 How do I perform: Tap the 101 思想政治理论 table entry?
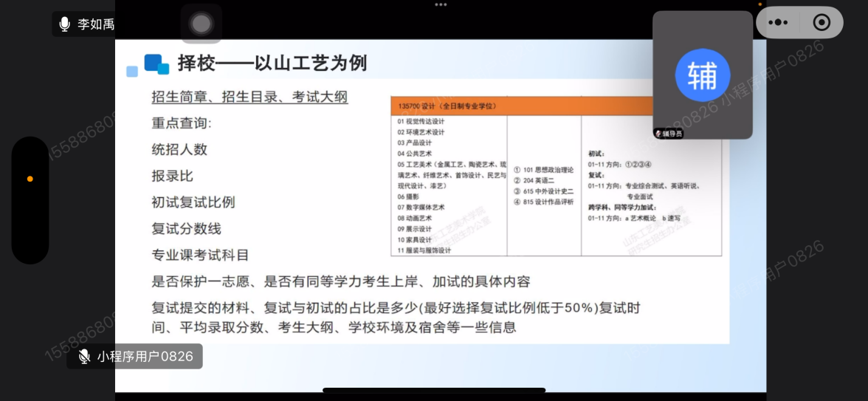(543, 170)
